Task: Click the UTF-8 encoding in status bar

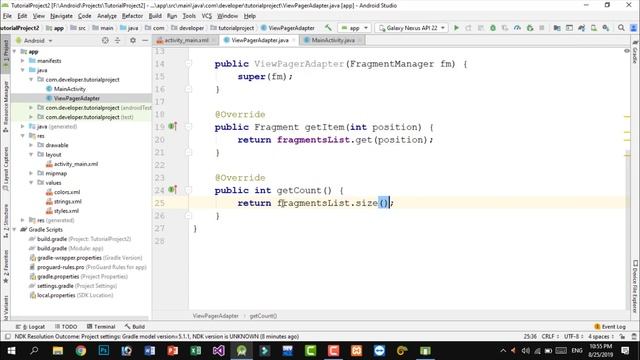Action: pyautogui.click(x=573, y=337)
